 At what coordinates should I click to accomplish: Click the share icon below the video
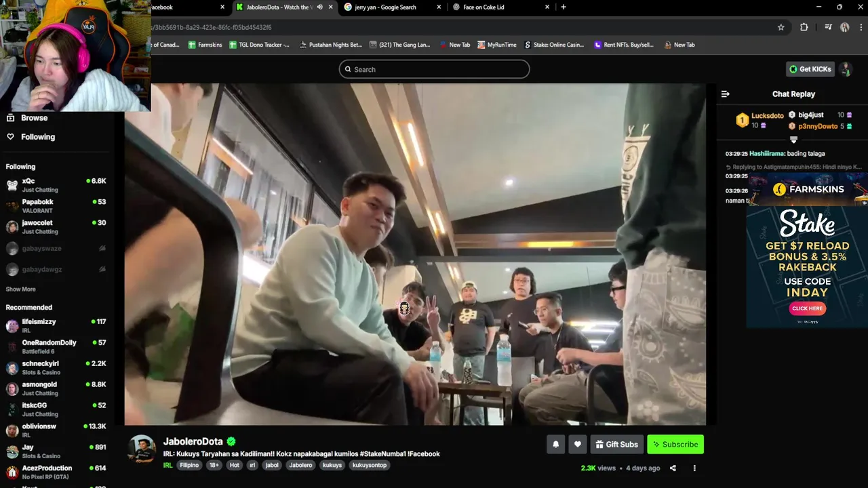[673, 468]
